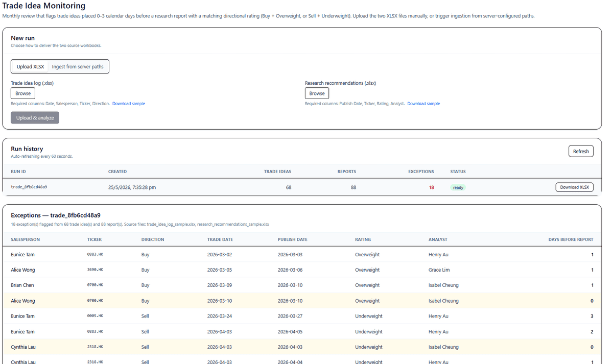Download sample for research recommendations
The width and height of the screenshot is (613, 364).
coord(423,104)
